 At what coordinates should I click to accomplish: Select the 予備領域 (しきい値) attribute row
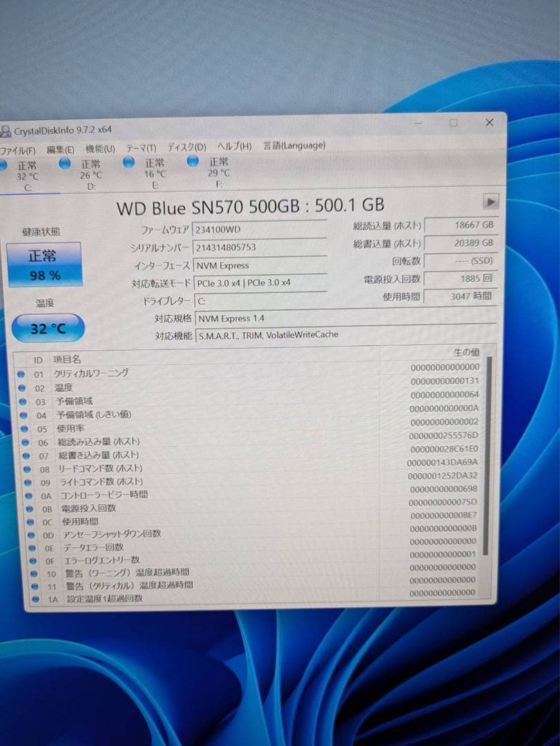(253, 412)
